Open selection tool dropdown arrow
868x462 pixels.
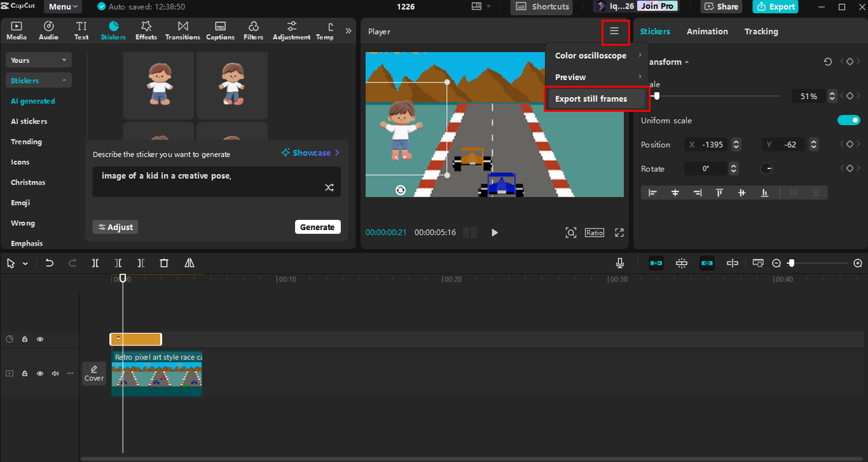point(25,263)
